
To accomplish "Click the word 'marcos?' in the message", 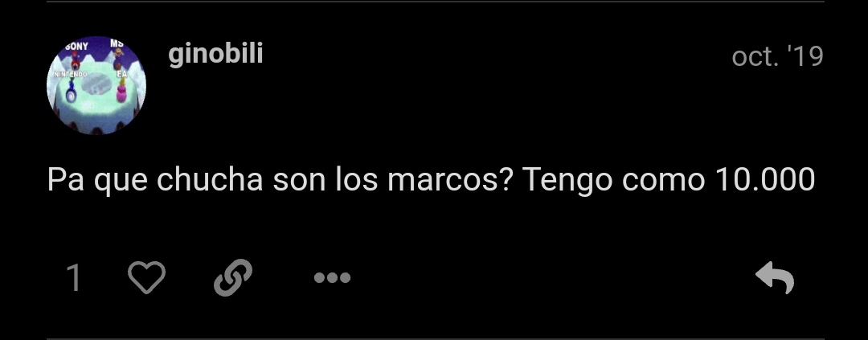I will [x=449, y=179].
